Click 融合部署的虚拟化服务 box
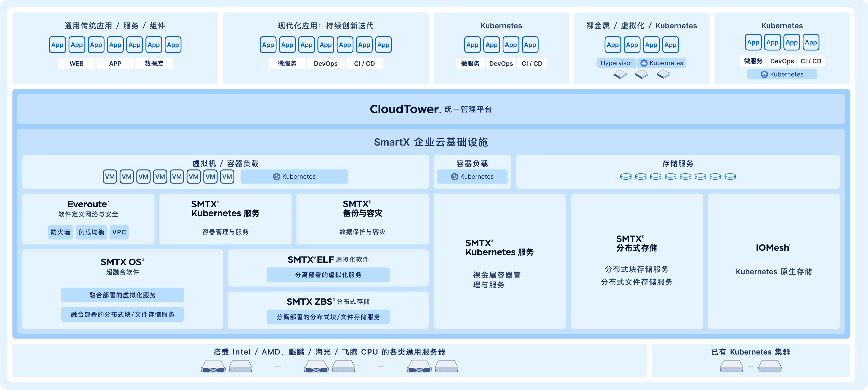 (122, 295)
